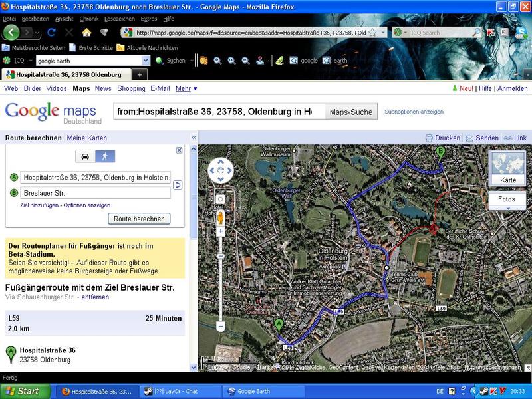
Task: Click Anmelden sign-in link
Action: [512, 88]
